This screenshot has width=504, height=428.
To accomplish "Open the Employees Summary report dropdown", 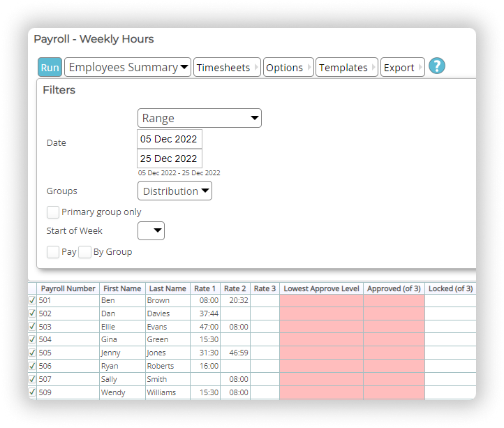I will pyautogui.click(x=128, y=67).
